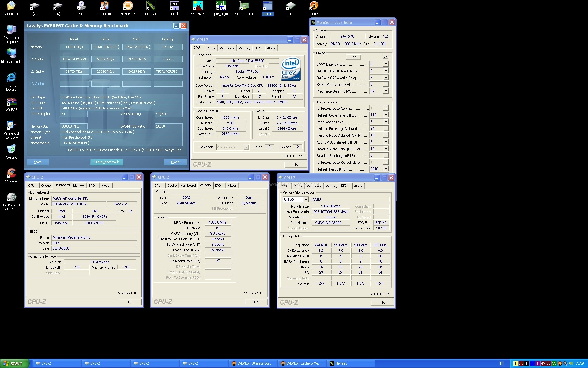Viewport: 588px width, 368px height.
Task: Click Part Number CM3X1G2133C9D field
Action: click(x=331, y=223)
